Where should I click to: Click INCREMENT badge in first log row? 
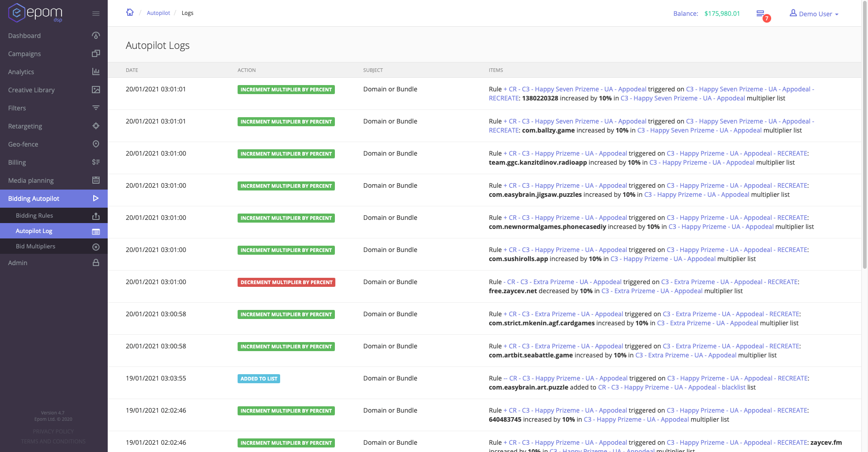286,90
